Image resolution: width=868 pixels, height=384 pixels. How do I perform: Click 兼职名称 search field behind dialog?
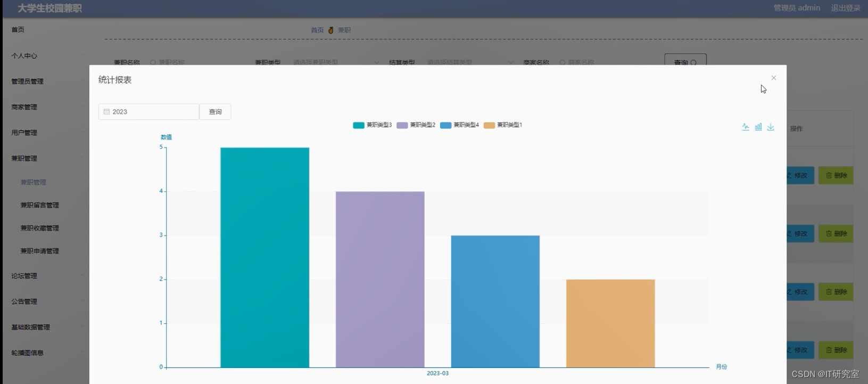click(194, 62)
